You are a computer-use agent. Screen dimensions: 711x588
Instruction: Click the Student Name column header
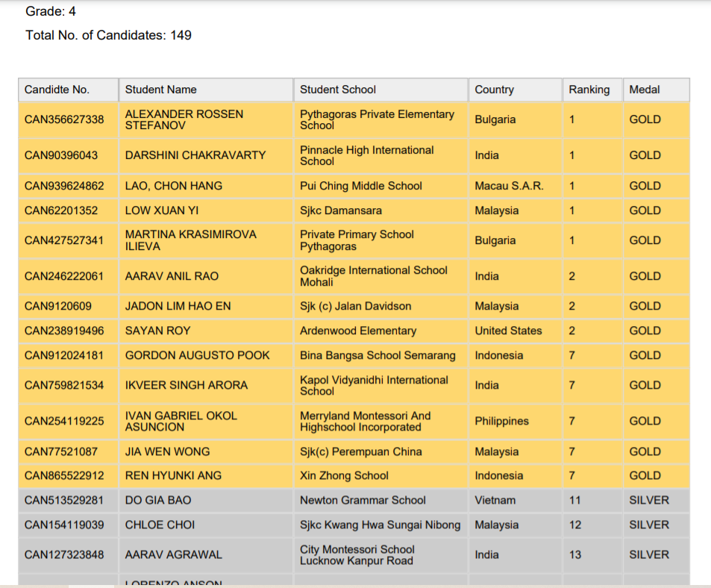pos(160,90)
